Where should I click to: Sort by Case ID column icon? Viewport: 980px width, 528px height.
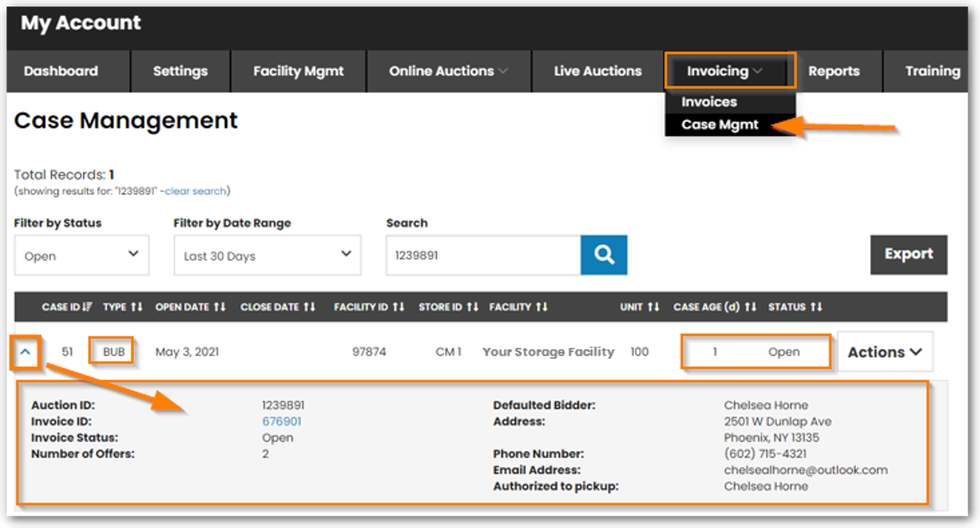pyautogui.click(x=87, y=306)
